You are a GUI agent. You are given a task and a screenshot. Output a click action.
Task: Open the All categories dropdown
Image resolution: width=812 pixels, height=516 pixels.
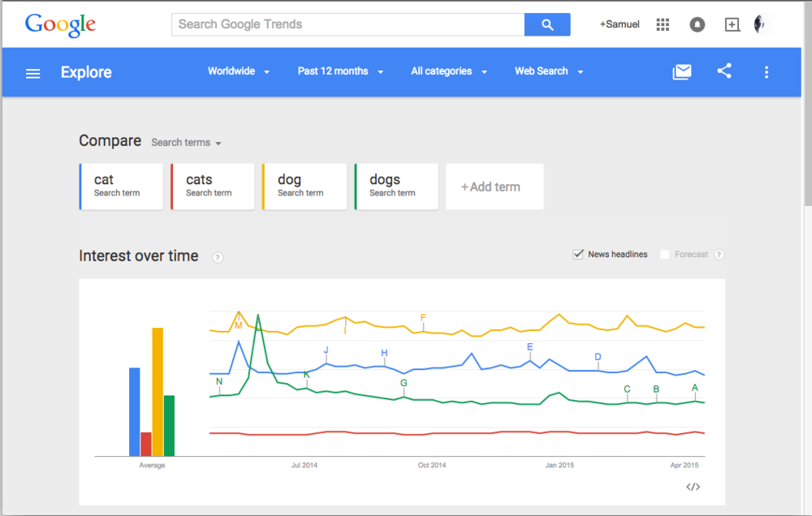pyautogui.click(x=448, y=71)
